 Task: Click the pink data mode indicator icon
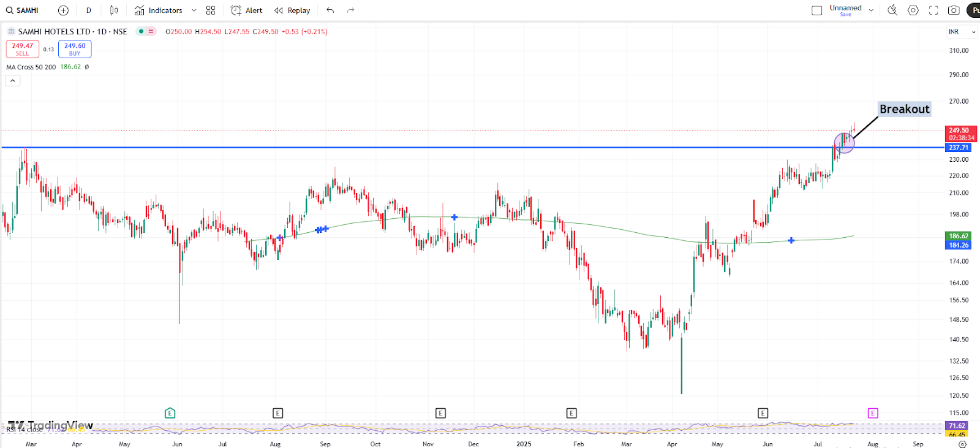[151, 31]
